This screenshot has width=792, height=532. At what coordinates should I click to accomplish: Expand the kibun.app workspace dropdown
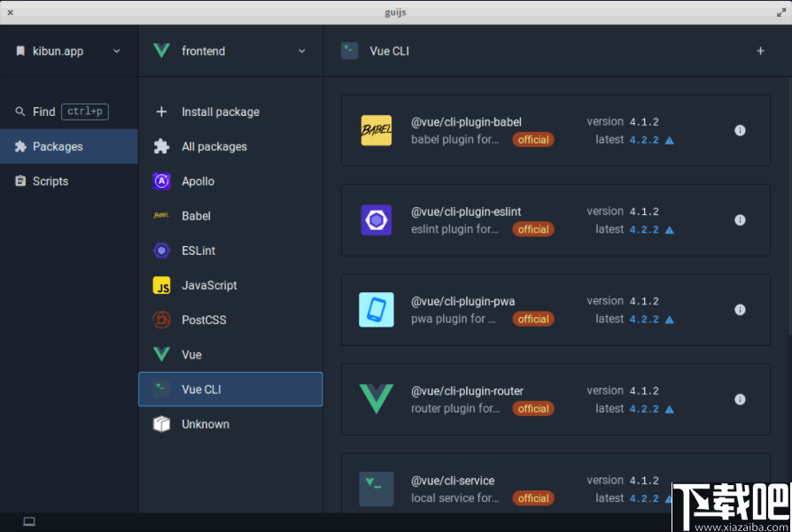click(x=117, y=51)
